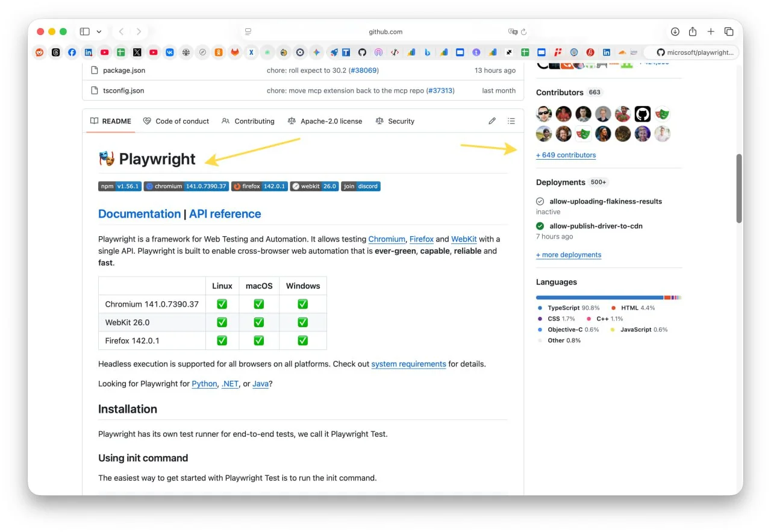Click the page reload icon
Screen dimensions: 771x532
point(524,31)
